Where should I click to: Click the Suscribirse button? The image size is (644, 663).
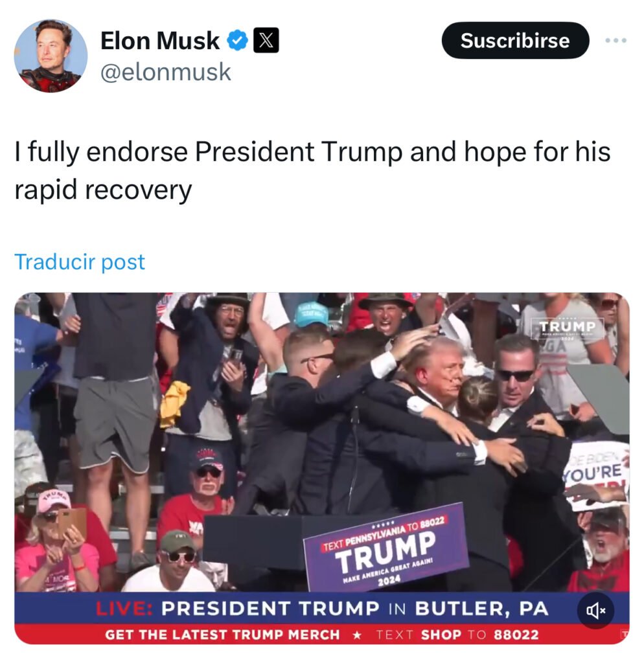515,41
